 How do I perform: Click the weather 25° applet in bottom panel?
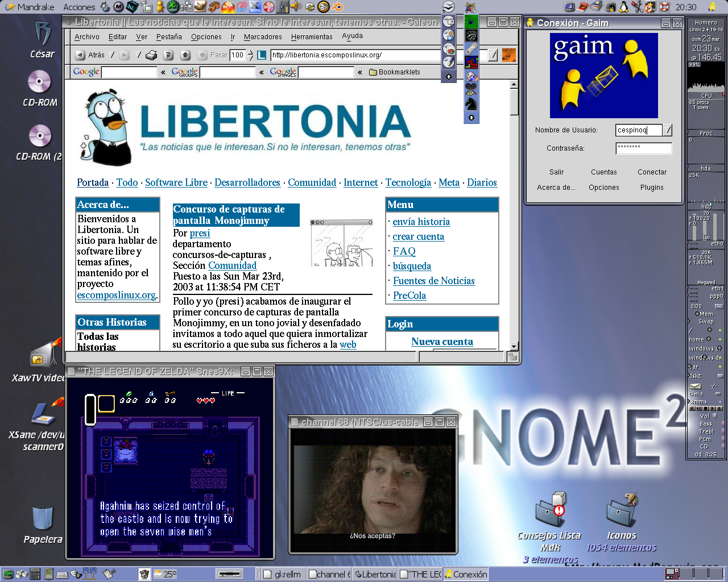point(166,574)
